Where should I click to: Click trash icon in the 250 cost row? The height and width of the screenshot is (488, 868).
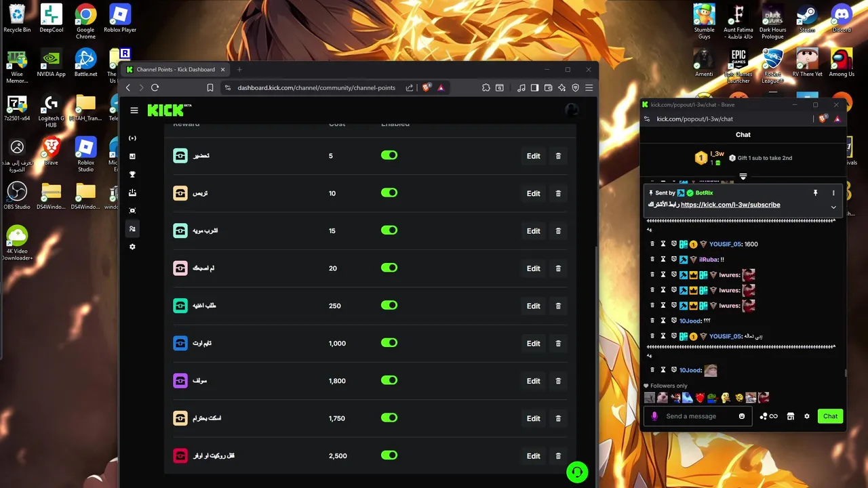[558, 306]
